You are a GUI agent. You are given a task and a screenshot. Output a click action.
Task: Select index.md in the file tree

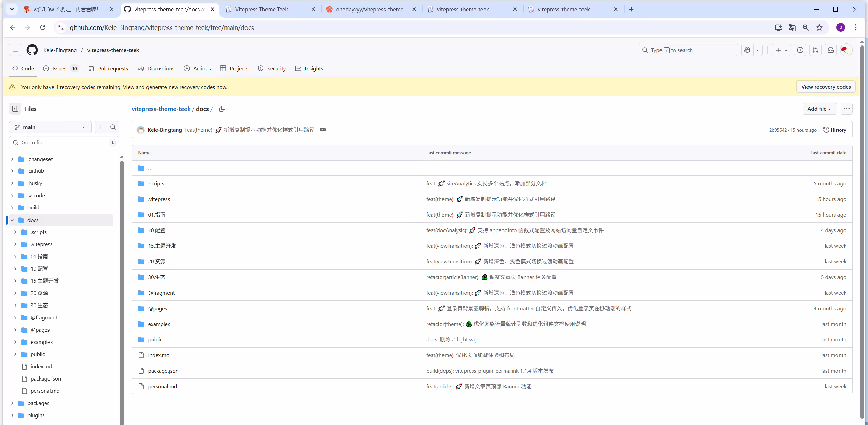(x=41, y=366)
